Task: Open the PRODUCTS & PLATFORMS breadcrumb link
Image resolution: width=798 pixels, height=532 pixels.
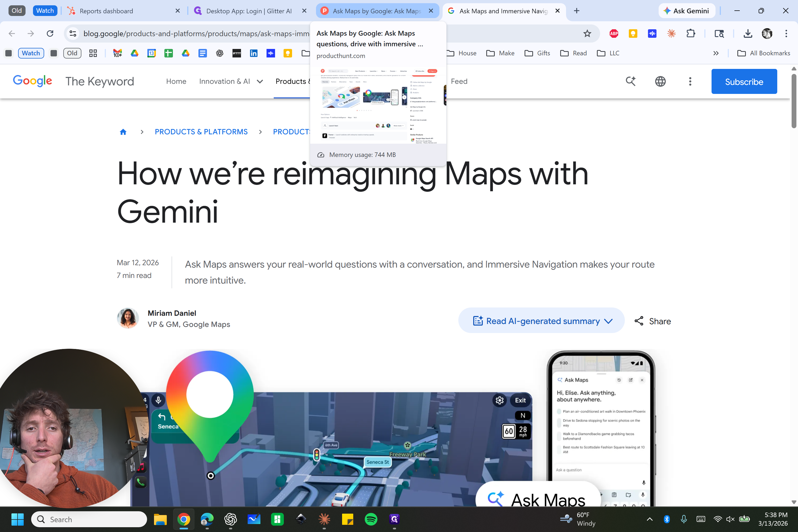Action: (x=201, y=132)
